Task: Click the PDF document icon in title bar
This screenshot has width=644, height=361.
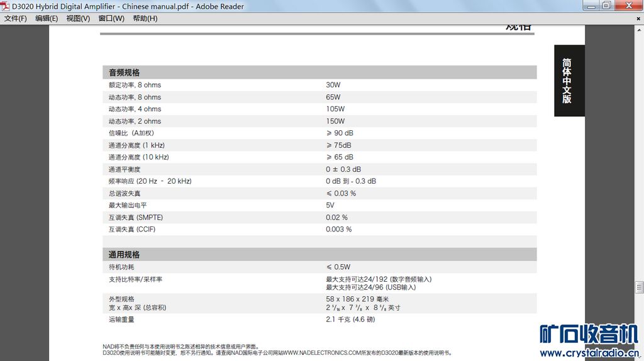Action: point(5,6)
